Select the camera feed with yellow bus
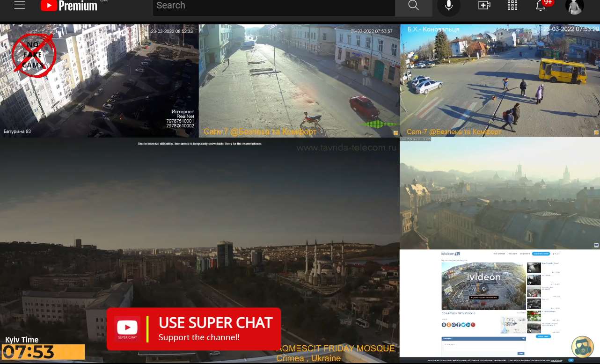 coord(500,80)
